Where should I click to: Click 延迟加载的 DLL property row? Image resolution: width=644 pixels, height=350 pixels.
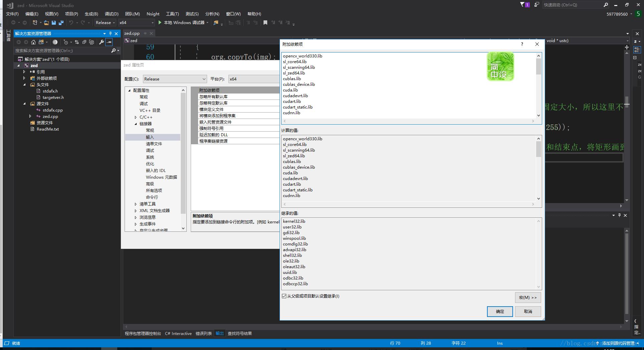click(235, 135)
